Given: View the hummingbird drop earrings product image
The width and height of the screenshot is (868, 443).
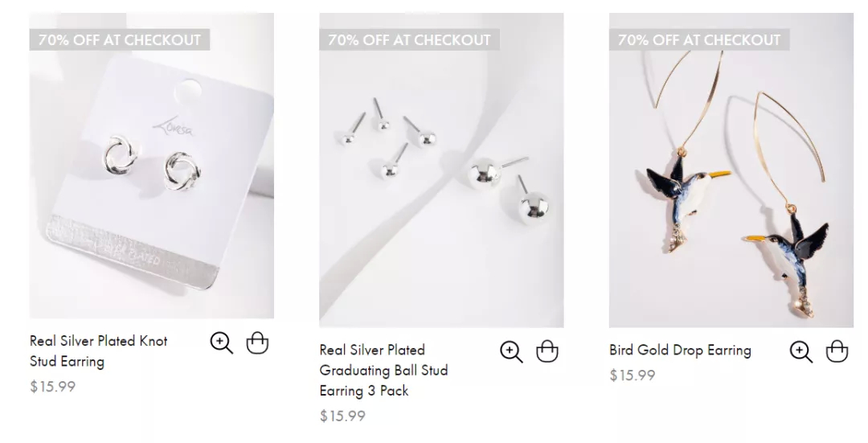Looking at the screenshot, I should [x=731, y=170].
